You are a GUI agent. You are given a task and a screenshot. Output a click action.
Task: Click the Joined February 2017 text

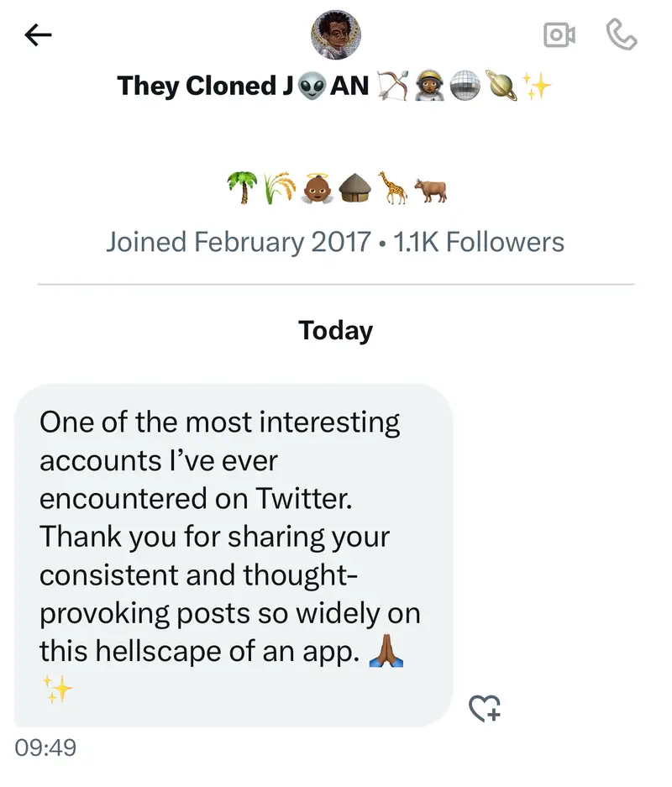click(x=238, y=242)
